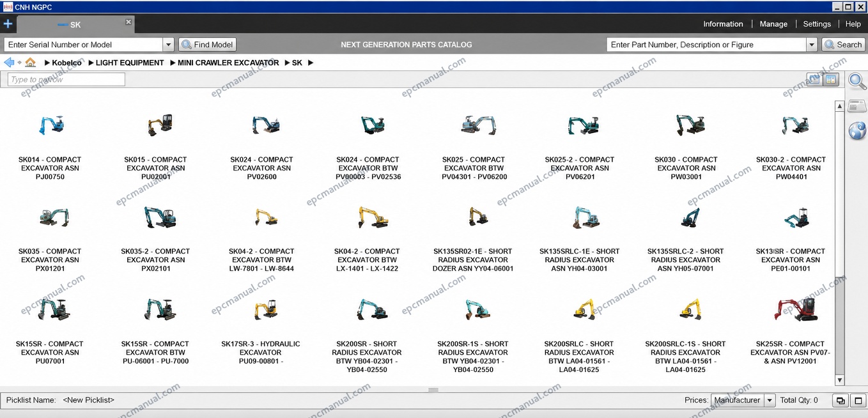Screen dimensions: 868x418
Task: Open SK025 Excavator BTW PV04301 - PV06200
Action: click(x=474, y=147)
